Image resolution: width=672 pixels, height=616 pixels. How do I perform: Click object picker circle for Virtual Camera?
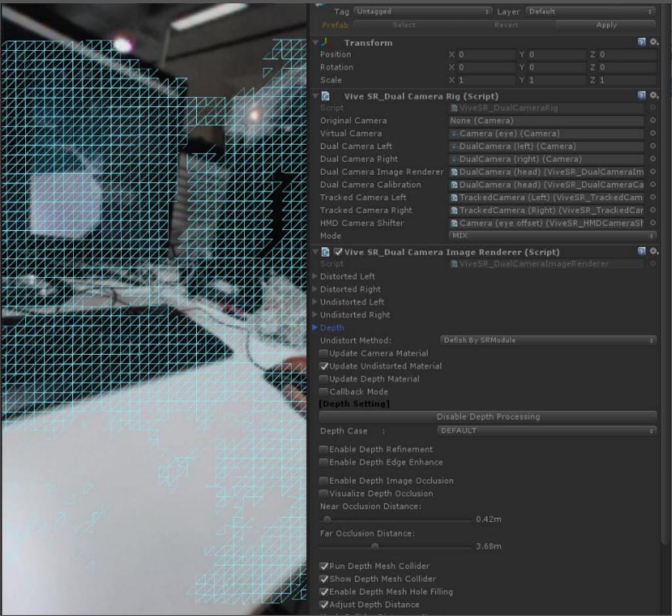click(x=652, y=133)
